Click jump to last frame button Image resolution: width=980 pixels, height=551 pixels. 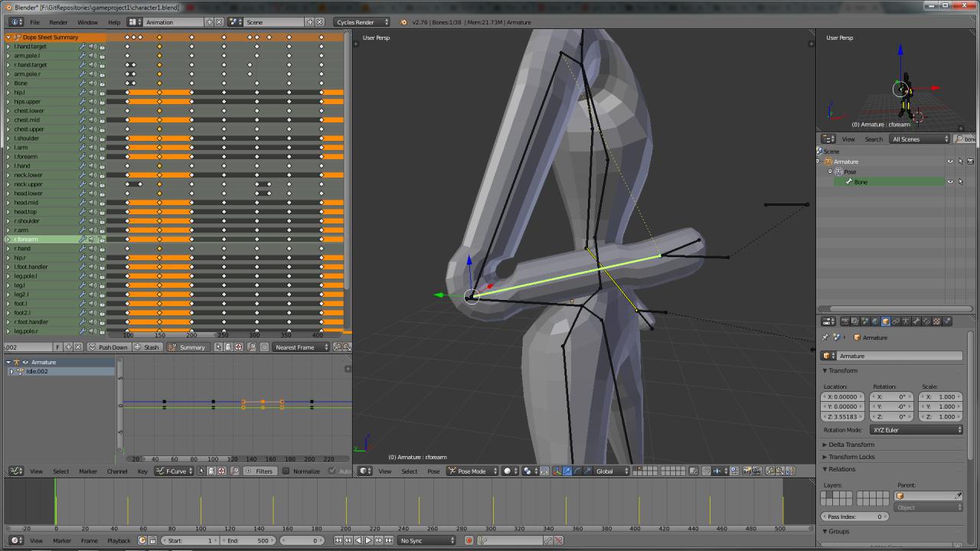coord(388,540)
